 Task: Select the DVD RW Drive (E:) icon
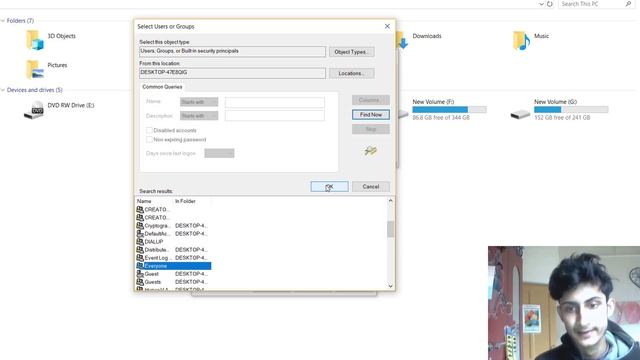[34, 110]
